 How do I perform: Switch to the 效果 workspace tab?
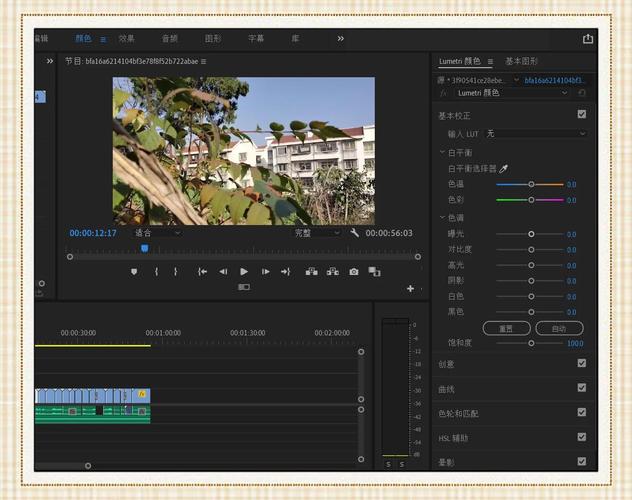126,39
